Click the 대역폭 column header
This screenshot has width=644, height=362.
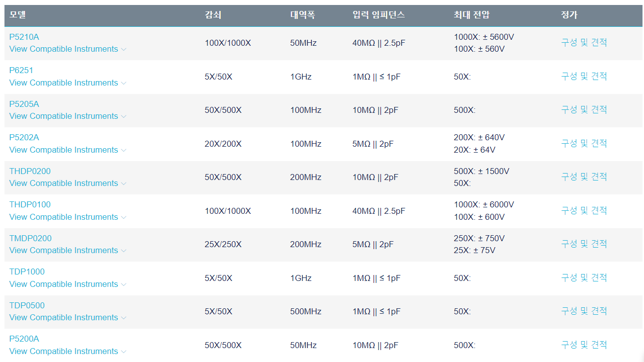(x=303, y=15)
